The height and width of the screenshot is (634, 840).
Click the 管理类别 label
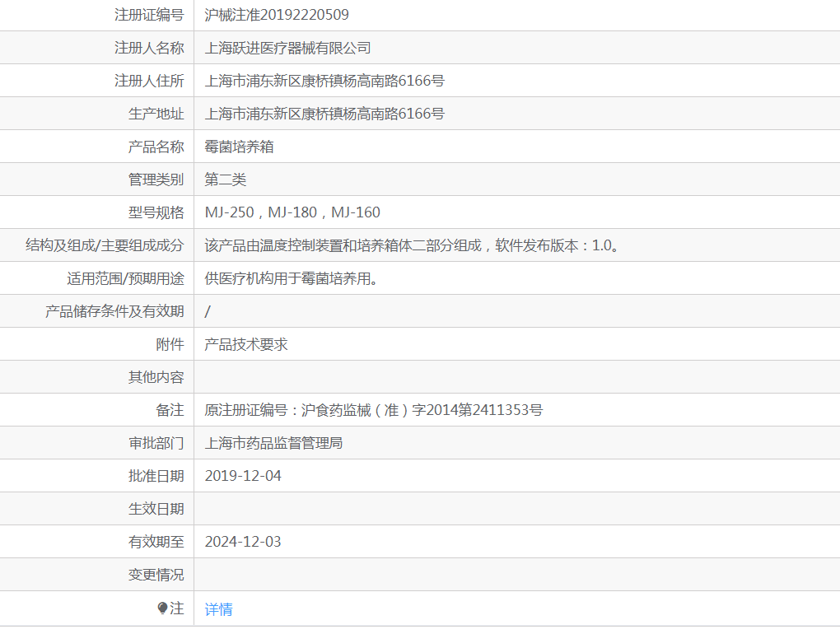(156, 180)
